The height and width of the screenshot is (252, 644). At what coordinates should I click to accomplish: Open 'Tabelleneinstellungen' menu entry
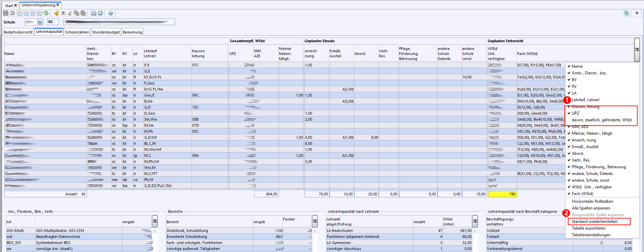(x=591, y=235)
